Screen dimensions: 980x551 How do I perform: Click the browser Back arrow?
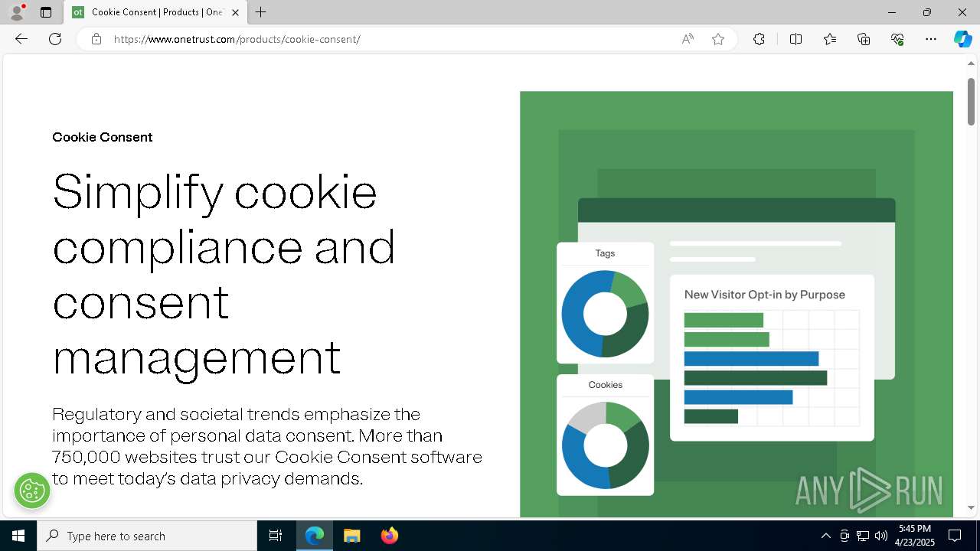[x=21, y=39]
